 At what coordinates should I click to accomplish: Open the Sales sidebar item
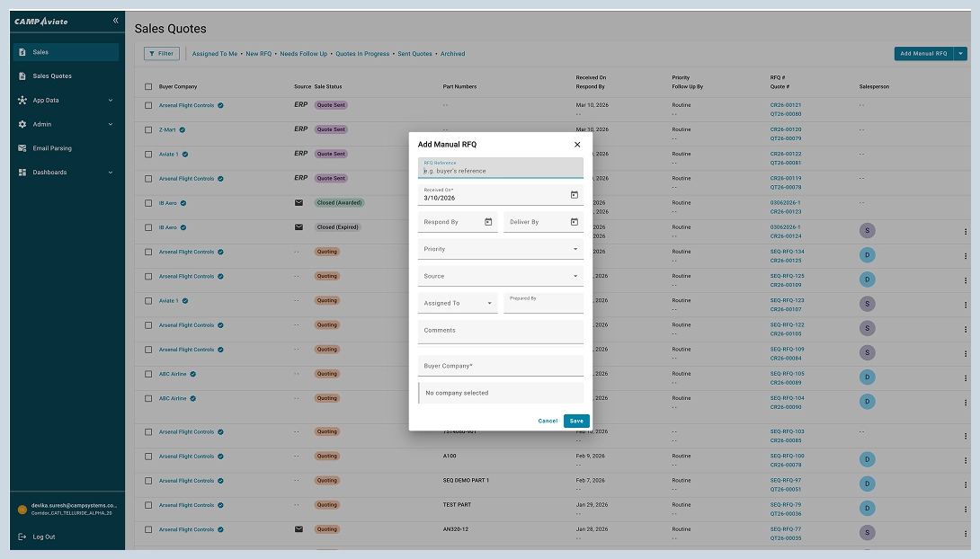tap(67, 52)
